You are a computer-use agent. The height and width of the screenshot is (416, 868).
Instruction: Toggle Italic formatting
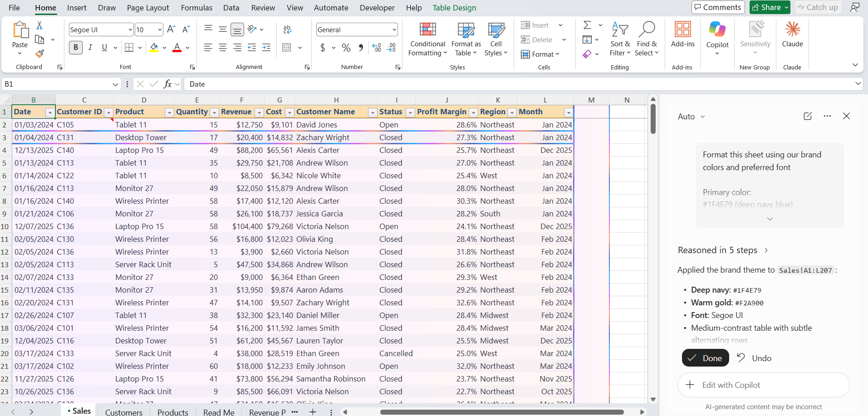point(90,47)
